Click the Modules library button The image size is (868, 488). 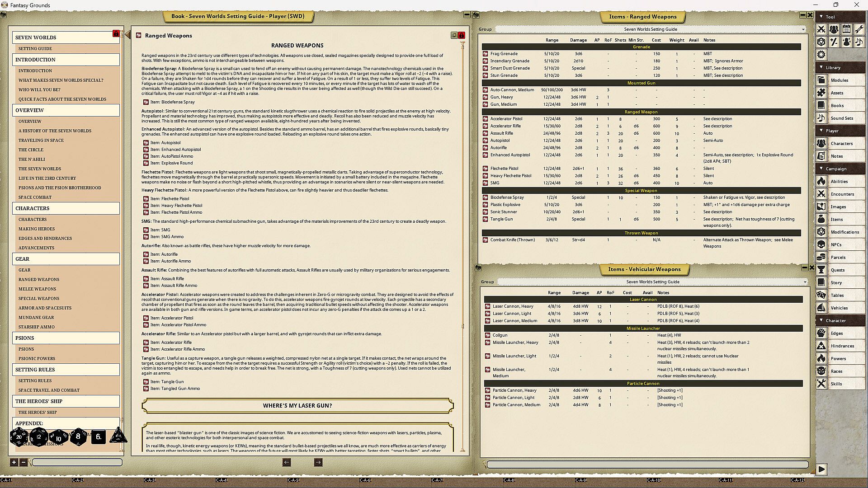[x=839, y=80]
